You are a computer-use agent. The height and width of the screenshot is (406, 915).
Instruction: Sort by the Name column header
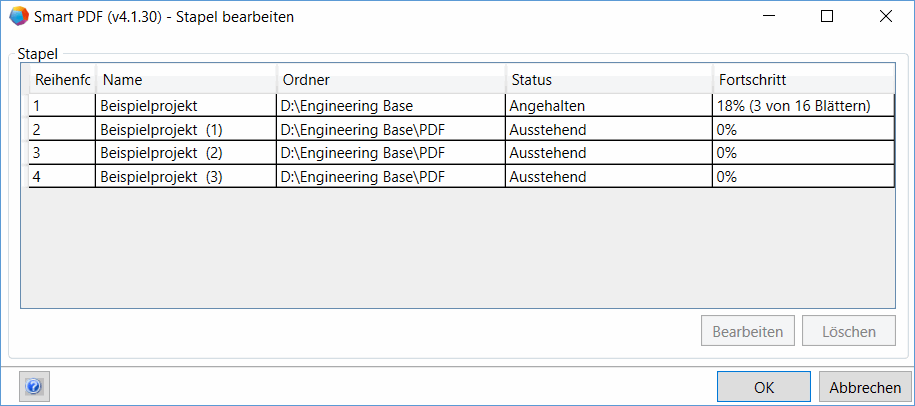click(x=185, y=80)
